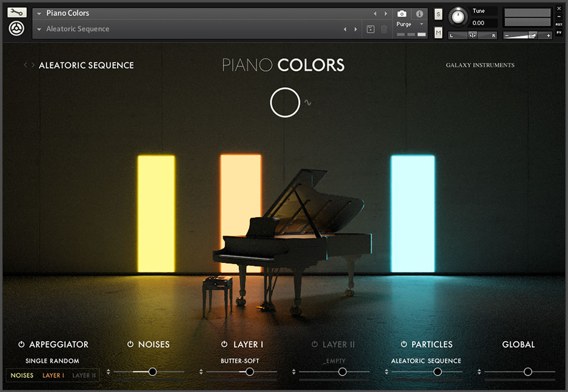568x392 pixels.
Task: Open the AUX sends button
Action: click(x=559, y=24)
